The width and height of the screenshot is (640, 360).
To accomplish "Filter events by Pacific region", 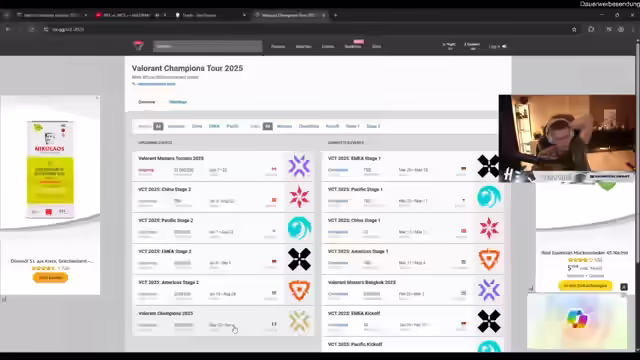I will (232, 126).
